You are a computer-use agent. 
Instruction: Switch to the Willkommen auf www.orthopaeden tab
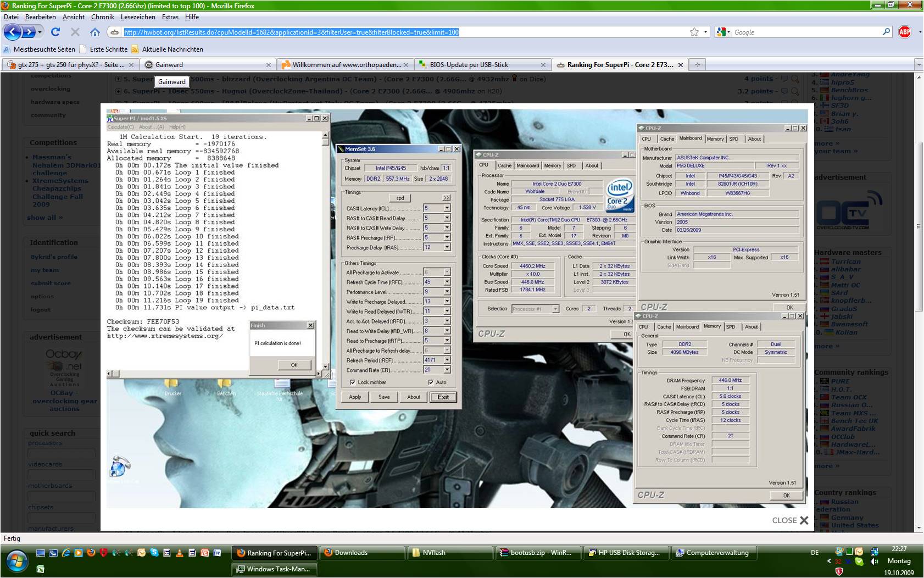pos(346,65)
